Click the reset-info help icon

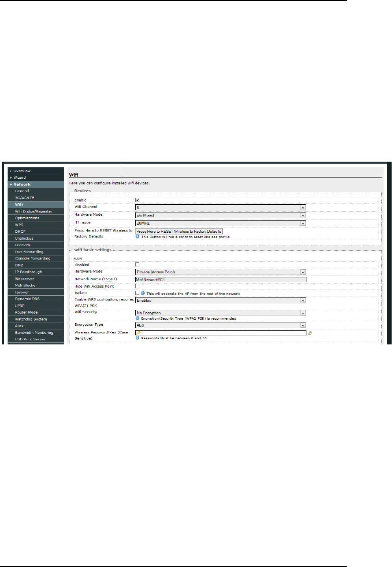[137, 236]
